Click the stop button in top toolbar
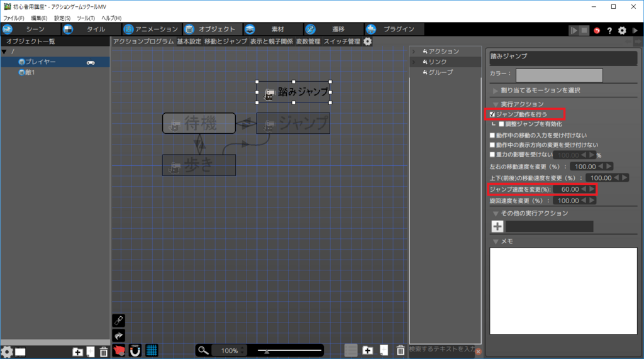This screenshot has height=359, width=644. tap(584, 30)
